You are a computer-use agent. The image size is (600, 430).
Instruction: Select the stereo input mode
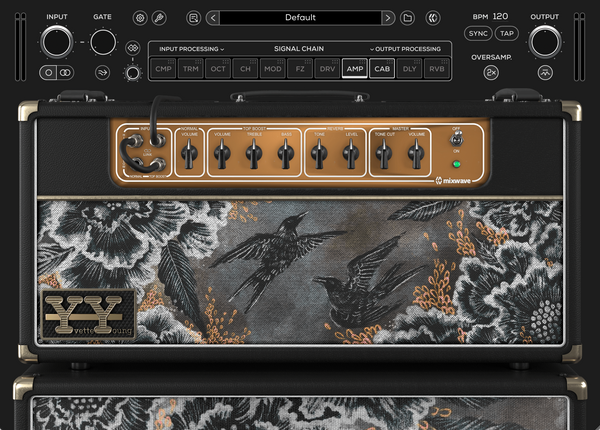[x=65, y=73]
